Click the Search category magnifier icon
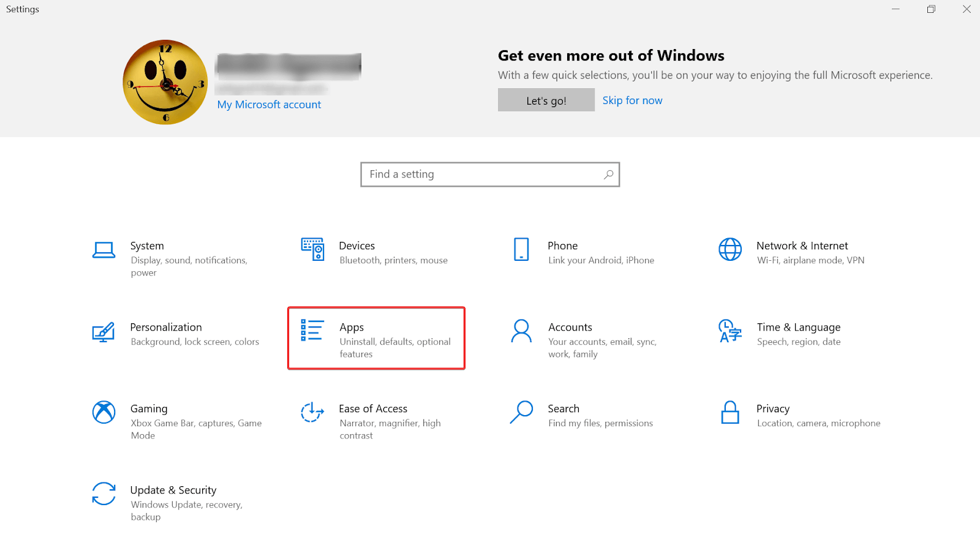 pyautogui.click(x=521, y=412)
